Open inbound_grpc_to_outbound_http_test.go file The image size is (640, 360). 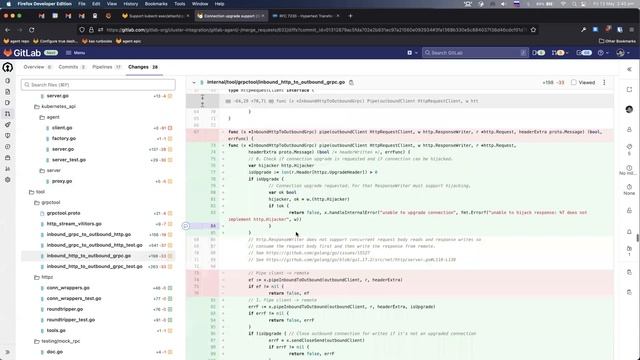(x=94, y=245)
